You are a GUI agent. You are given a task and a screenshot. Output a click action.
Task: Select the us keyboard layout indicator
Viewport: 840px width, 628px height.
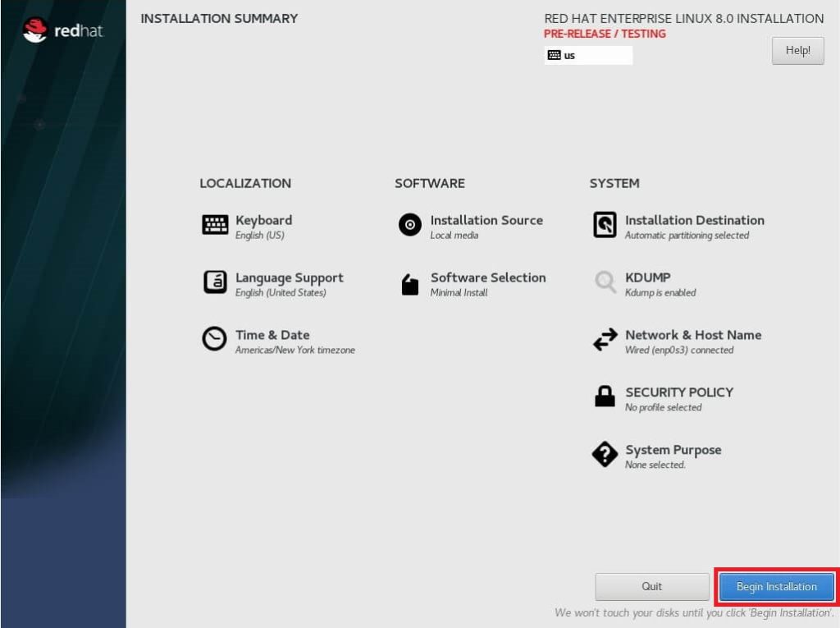coord(587,56)
